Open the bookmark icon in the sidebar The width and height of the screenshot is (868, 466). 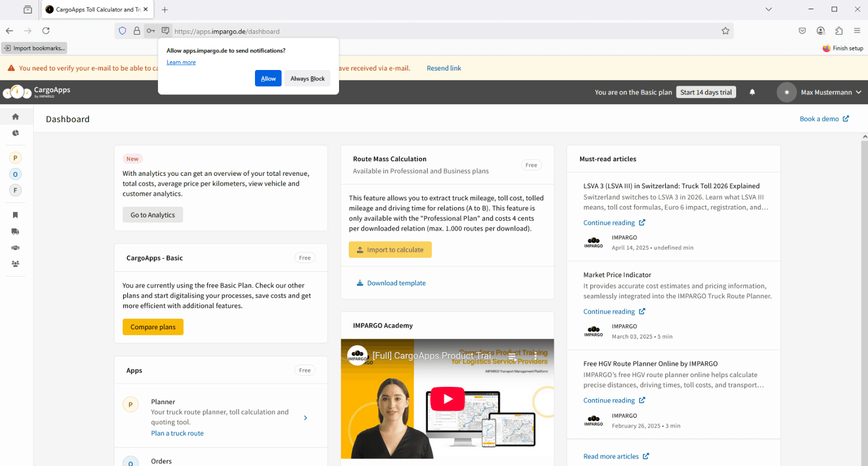15,215
